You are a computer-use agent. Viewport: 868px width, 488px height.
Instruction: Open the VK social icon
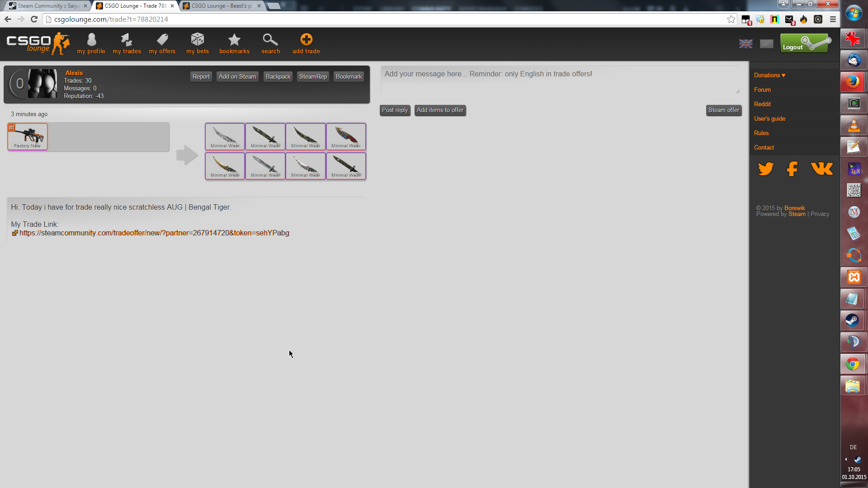[x=821, y=169]
